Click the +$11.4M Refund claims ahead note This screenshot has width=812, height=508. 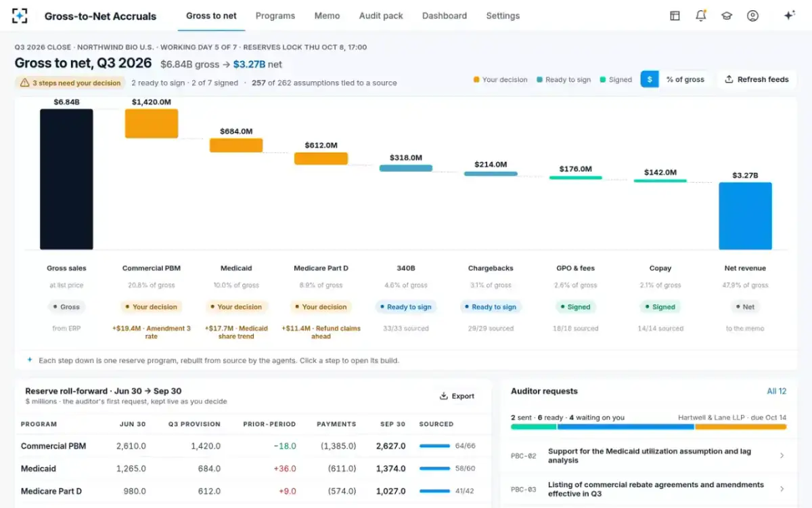321,333
